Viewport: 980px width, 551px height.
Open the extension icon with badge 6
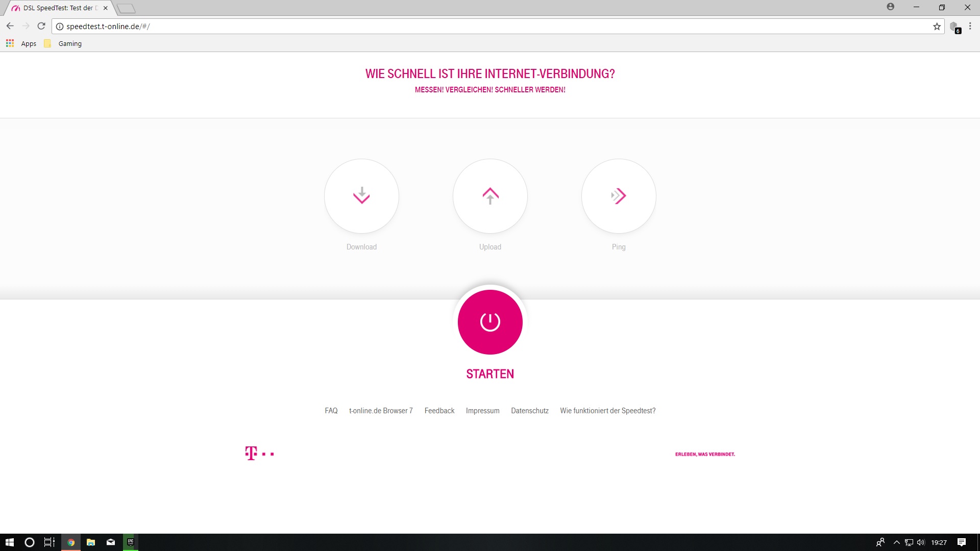954,27
